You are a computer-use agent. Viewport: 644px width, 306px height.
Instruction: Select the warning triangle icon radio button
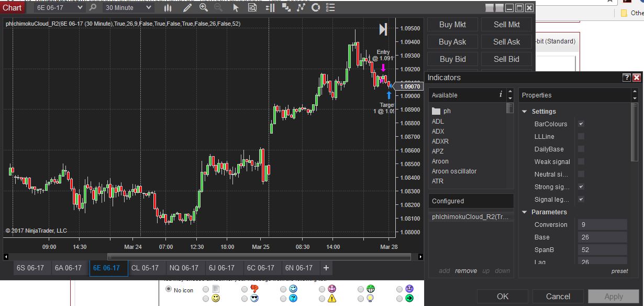(x=323, y=298)
